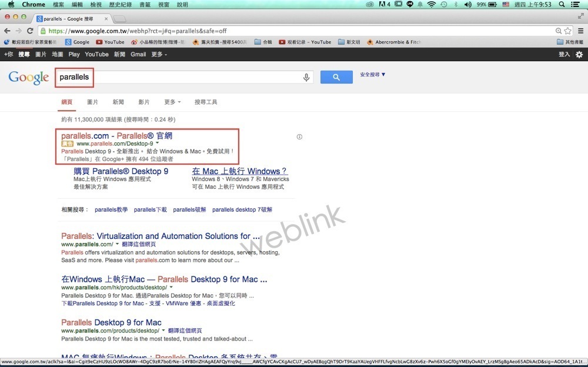Click related search parallels下載
Screen dimensions: 588x367
(x=151, y=210)
